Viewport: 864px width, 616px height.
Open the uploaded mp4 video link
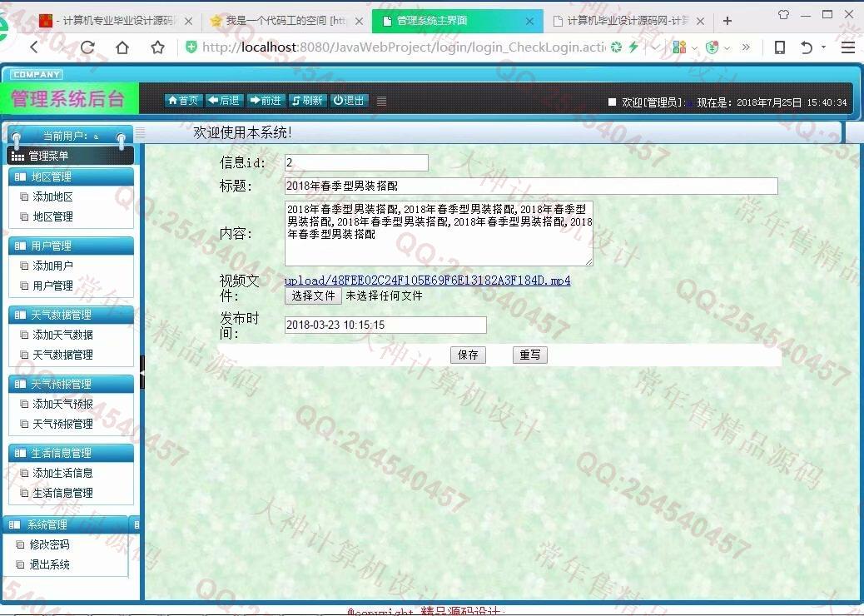pyautogui.click(x=427, y=281)
